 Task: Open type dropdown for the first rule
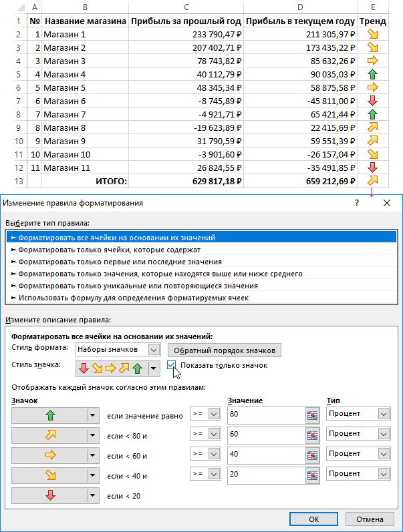click(x=383, y=415)
